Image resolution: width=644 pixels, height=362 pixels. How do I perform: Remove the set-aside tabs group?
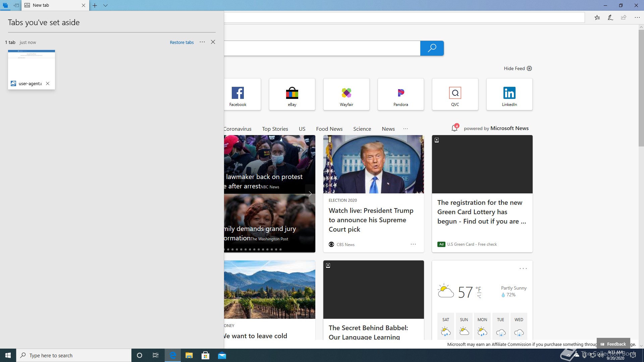213,42
